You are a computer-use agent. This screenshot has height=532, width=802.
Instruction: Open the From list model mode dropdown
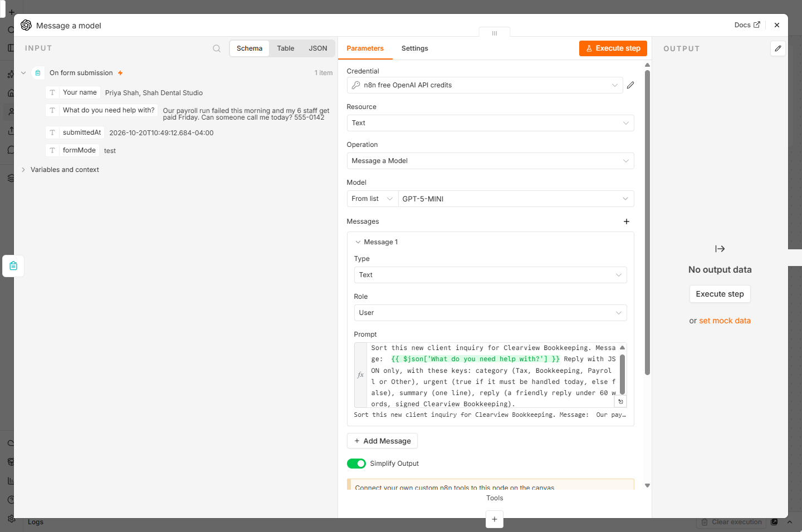pos(373,199)
